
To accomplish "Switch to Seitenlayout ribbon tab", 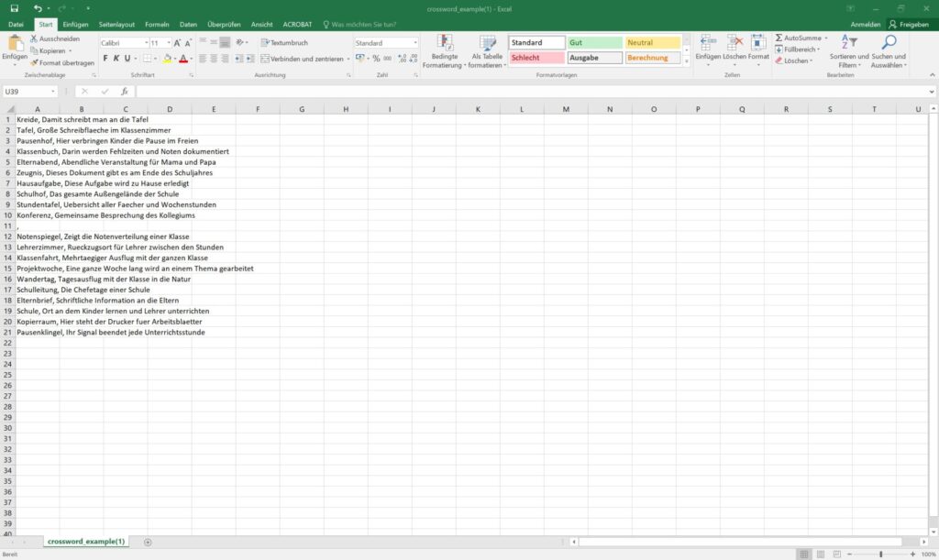I will coord(116,25).
